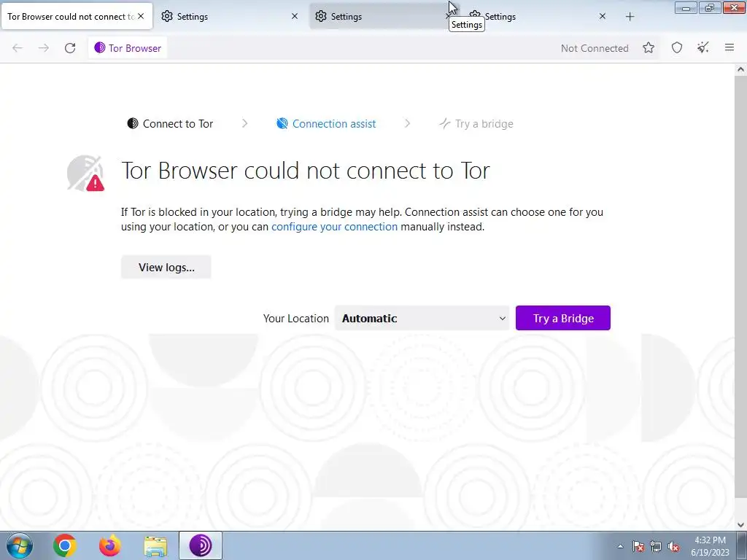
Task: Open View logs
Action: pos(166,267)
